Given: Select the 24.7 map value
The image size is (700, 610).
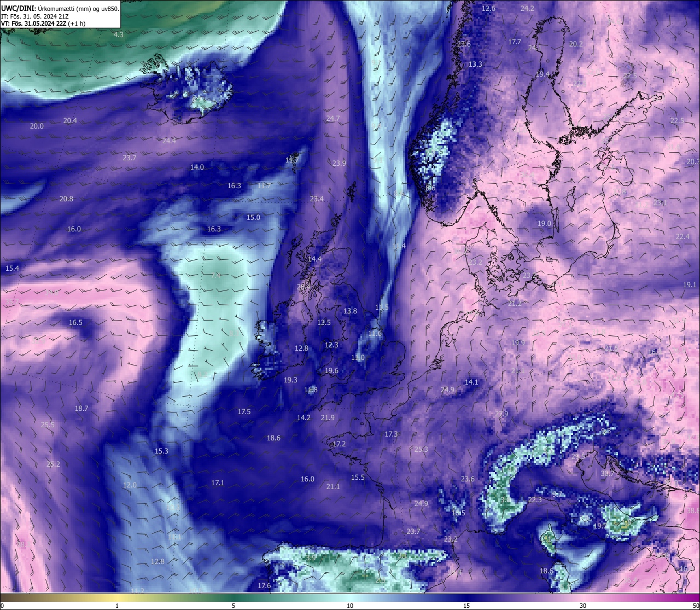Looking at the screenshot, I should (x=332, y=118).
